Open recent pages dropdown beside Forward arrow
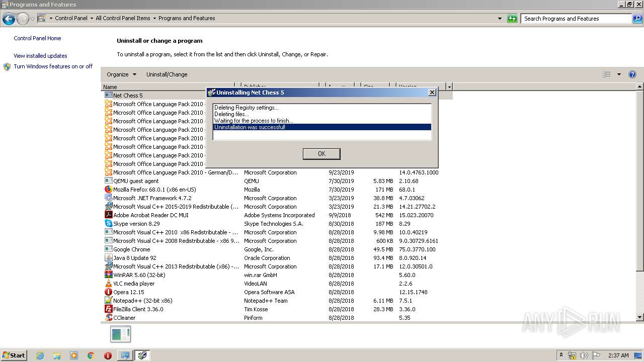Screen dimensions: 644x362 click(32, 19)
